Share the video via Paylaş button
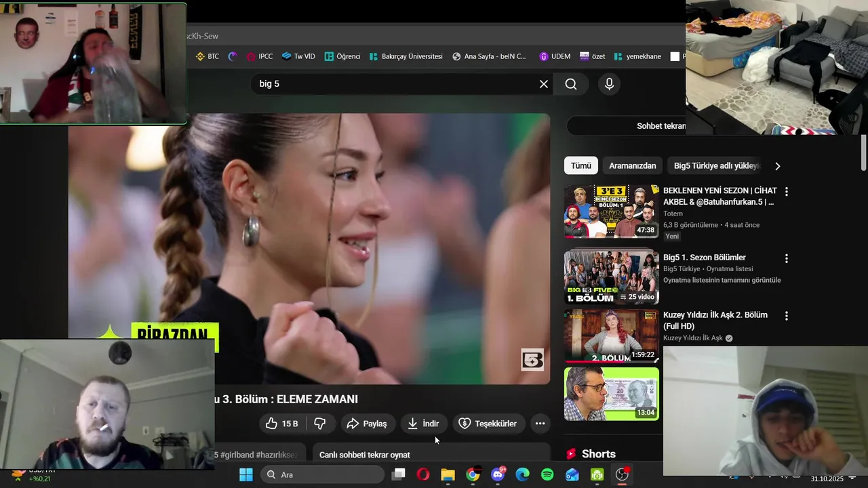Viewport: 868px width, 488px height. pyautogui.click(x=367, y=424)
